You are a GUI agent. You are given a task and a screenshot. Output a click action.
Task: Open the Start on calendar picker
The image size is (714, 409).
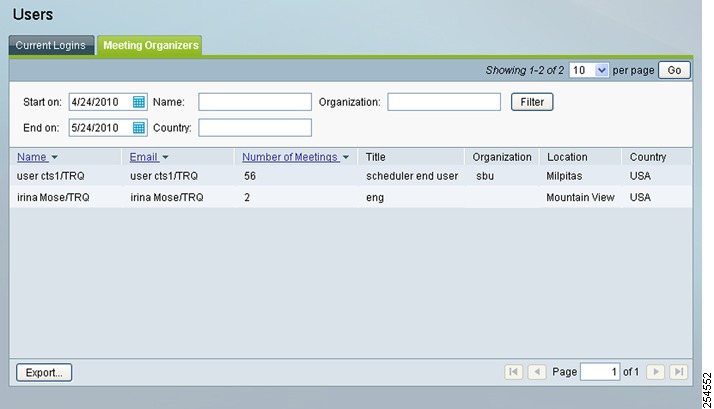coord(138,102)
